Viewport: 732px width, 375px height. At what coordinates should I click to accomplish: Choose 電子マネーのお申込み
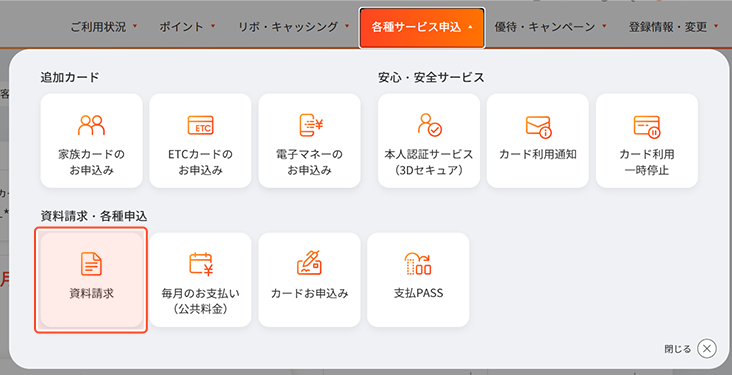[x=310, y=141]
